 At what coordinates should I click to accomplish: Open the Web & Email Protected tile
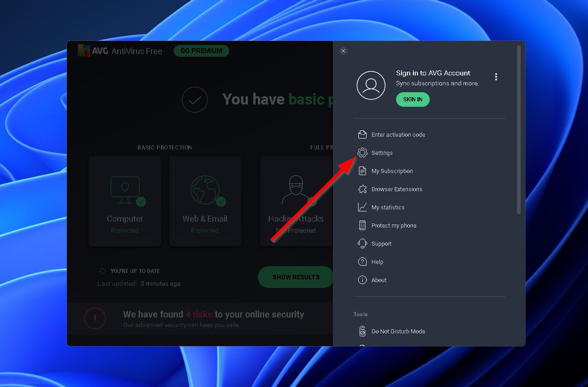tap(205, 201)
